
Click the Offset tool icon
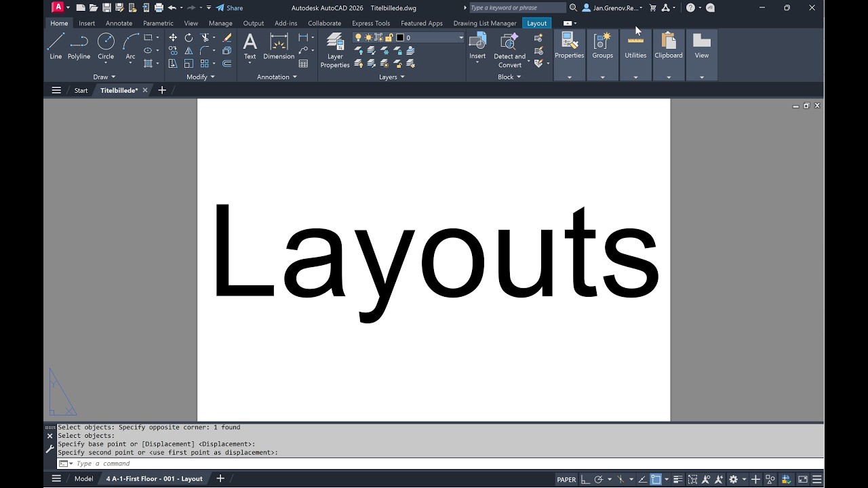[x=227, y=64]
